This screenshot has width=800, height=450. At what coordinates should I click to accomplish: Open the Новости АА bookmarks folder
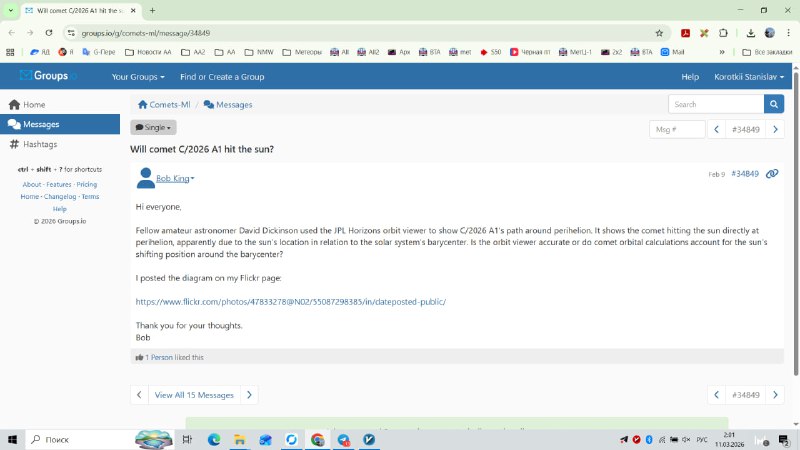148,52
